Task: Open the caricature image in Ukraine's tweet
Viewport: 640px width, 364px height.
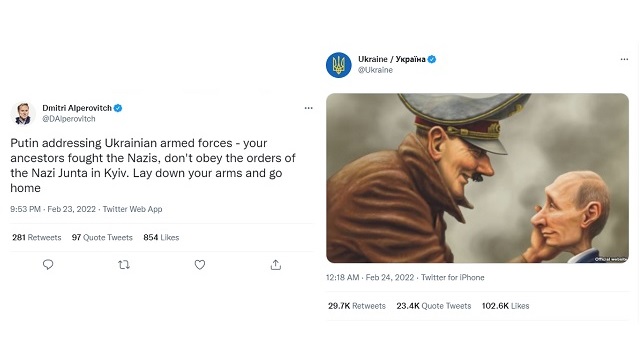Action: pos(477,178)
